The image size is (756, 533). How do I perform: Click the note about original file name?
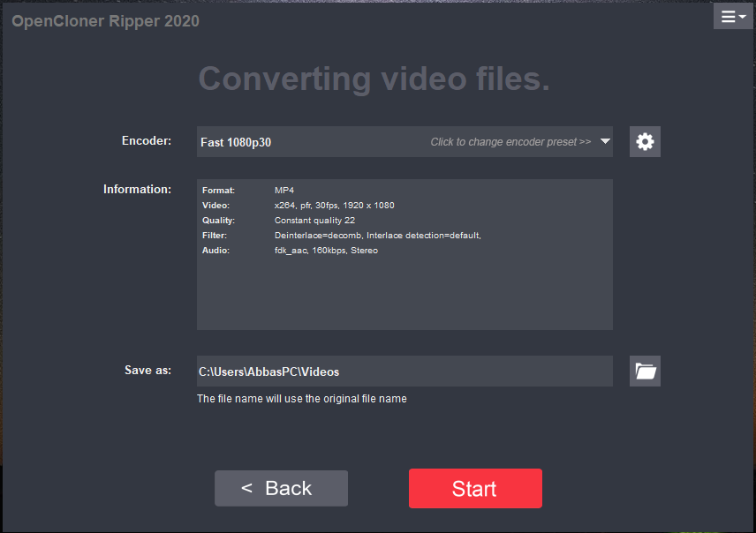302,399
